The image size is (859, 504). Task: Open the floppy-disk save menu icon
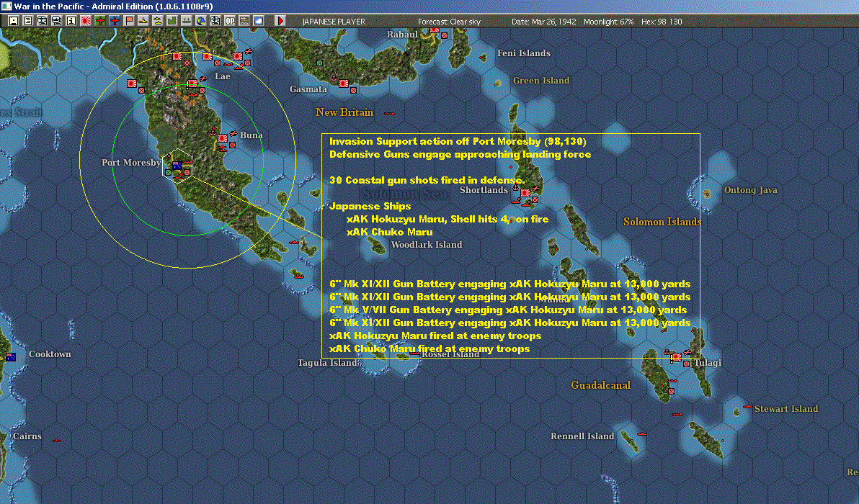(x=14, y=21)
